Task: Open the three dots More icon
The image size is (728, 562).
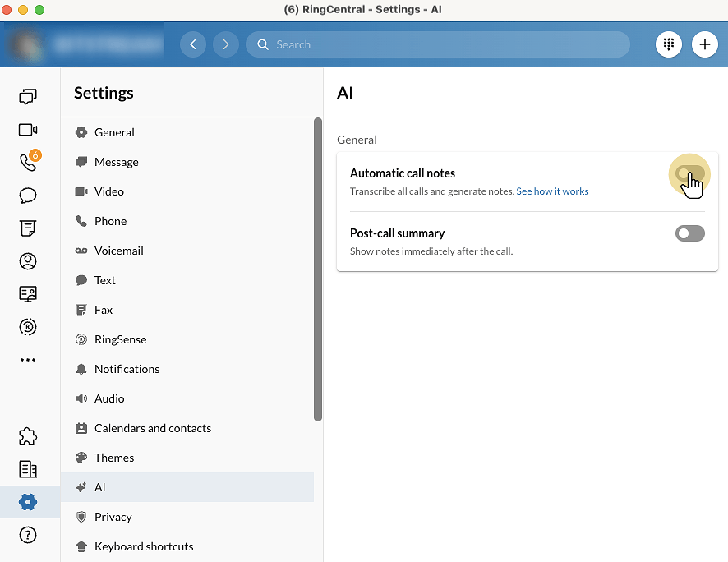Action: coord(28,360)
